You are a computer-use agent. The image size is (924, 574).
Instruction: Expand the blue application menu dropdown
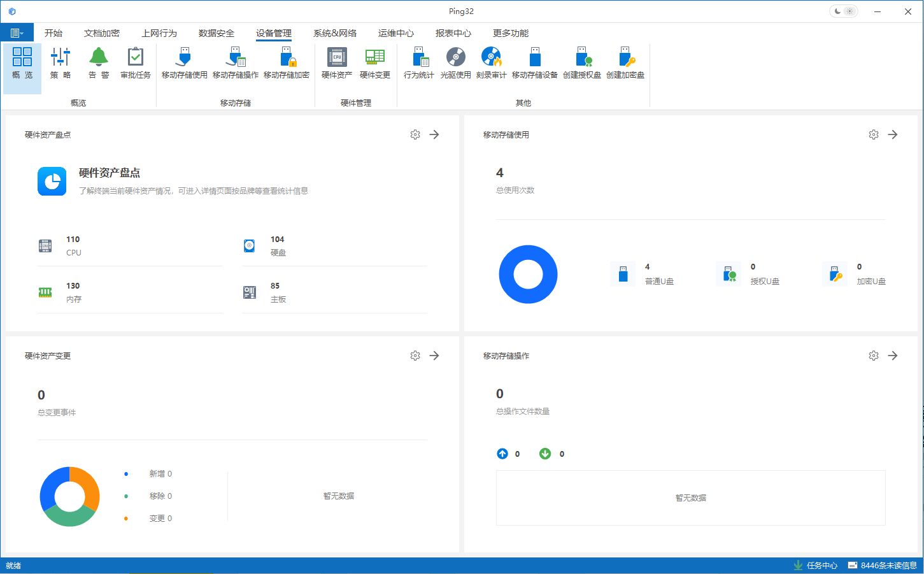(x=17, y=33)
